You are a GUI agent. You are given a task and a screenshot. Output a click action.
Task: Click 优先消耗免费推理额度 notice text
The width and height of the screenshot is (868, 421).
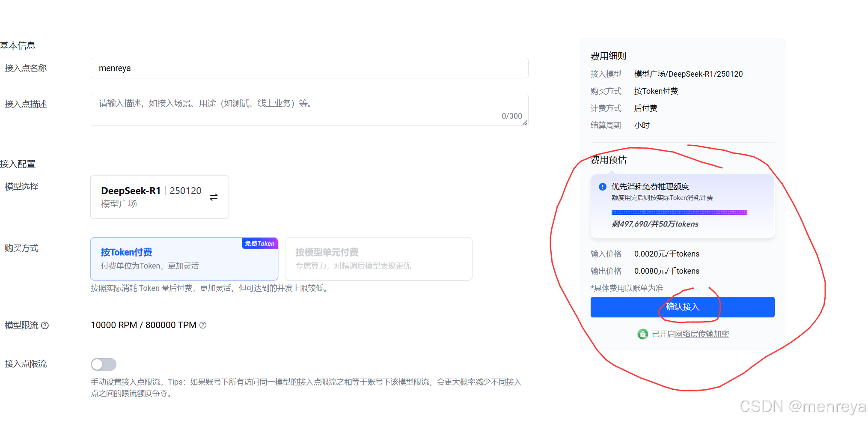(x=650, y=187)
